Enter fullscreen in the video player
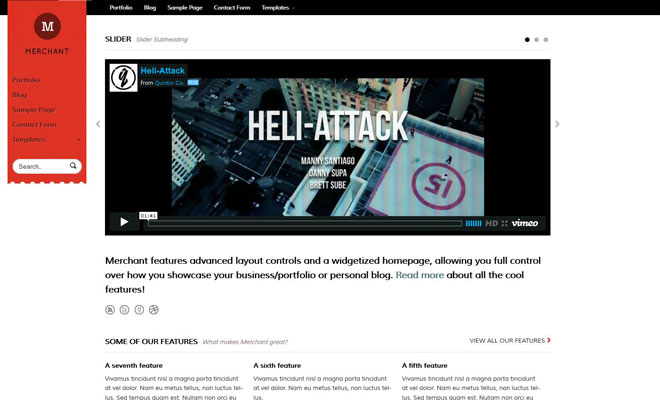The height and width of the screenshot is (400, 660). pyautogui.click(x=504, y=223)
